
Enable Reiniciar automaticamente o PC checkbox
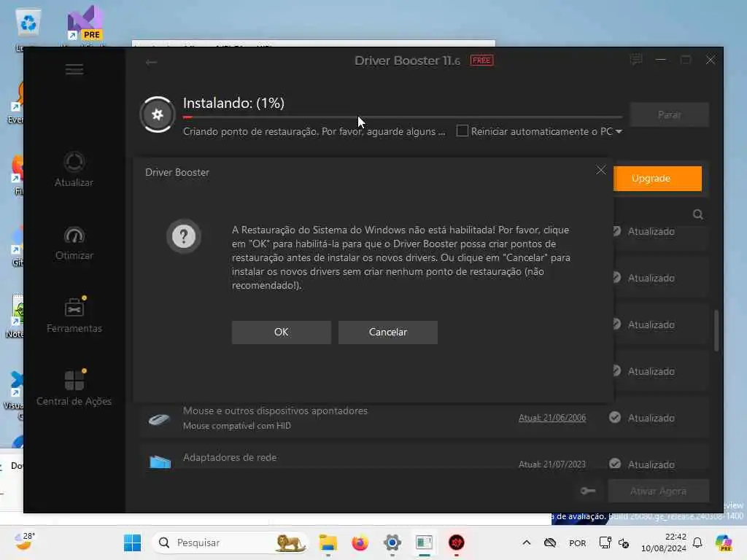pos(462,131)
